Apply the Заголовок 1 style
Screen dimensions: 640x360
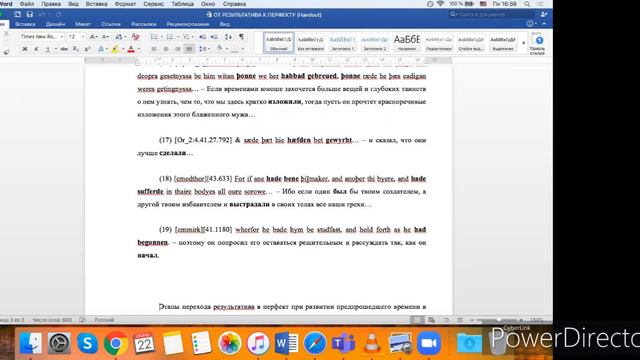pyautogui.click(x=342, y=42)
